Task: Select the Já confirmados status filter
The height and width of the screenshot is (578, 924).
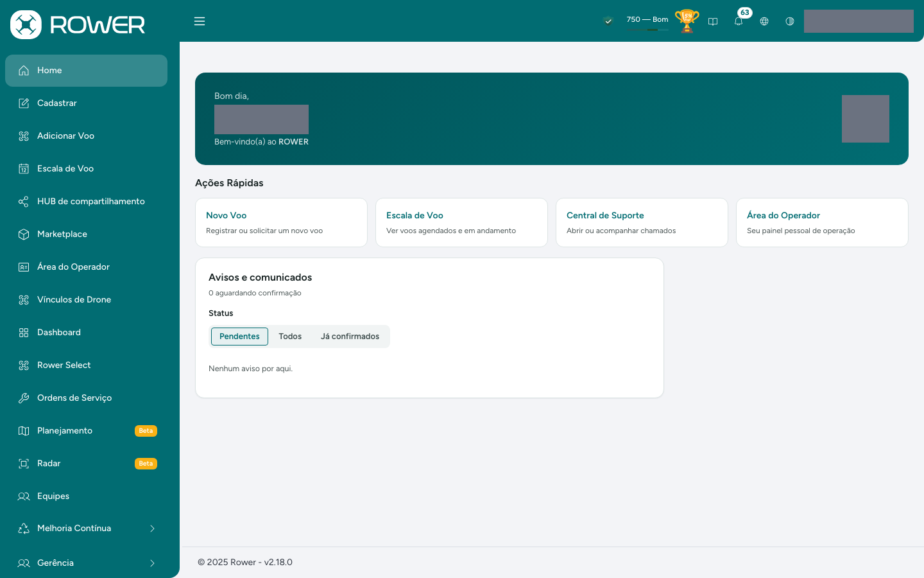Action: [x=350, y=337]
